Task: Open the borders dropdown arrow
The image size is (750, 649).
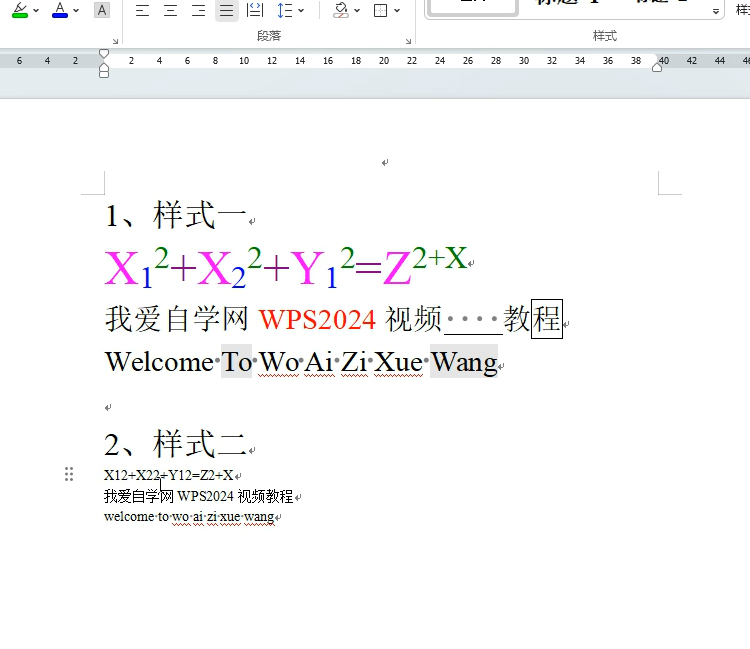Action: (397, 11)
